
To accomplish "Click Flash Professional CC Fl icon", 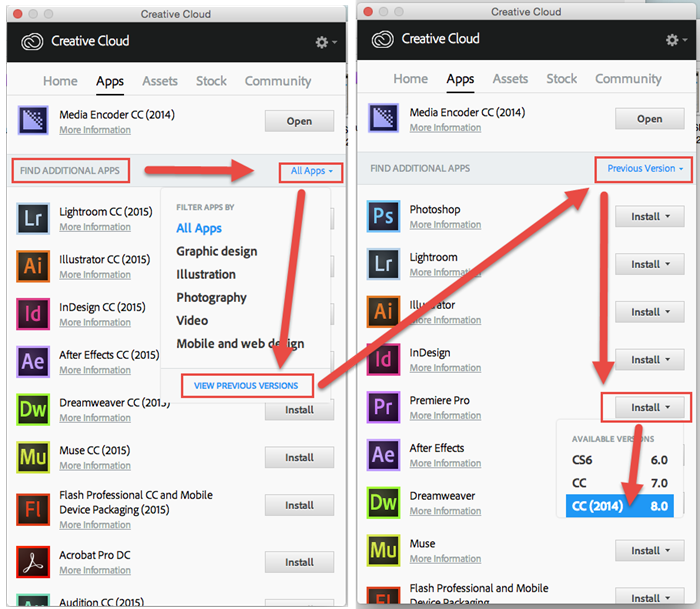I will [x=33, y=509].
